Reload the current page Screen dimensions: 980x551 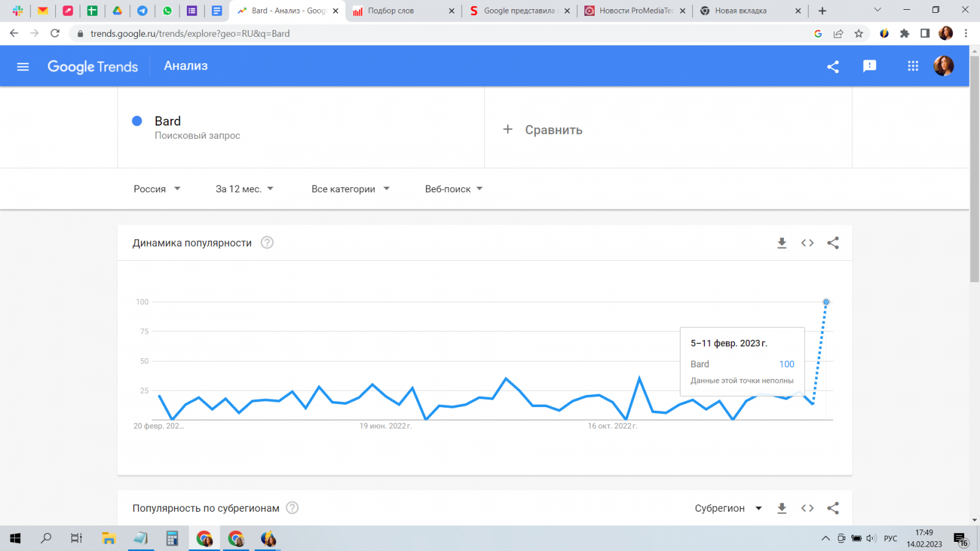coord(55,34)
